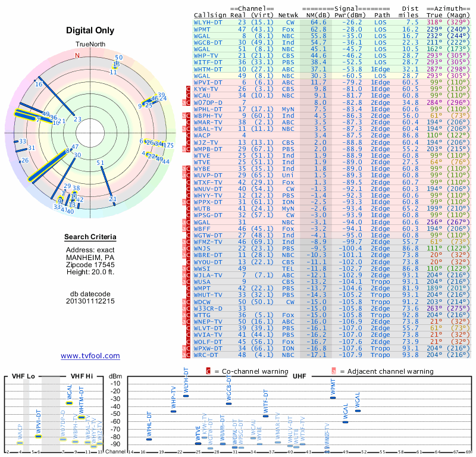This screenshot has width=476, height=457.
Task: Click the Callsign column header
Action: click(210, 15)
